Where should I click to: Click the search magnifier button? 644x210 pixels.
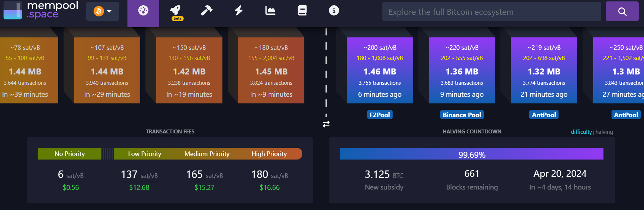coord(622,12)
